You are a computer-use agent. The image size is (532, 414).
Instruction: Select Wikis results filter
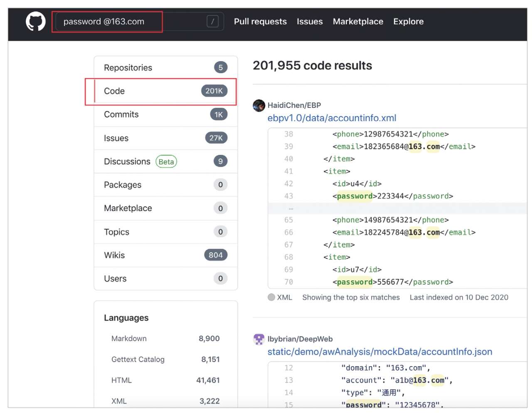tap(166, 255)
